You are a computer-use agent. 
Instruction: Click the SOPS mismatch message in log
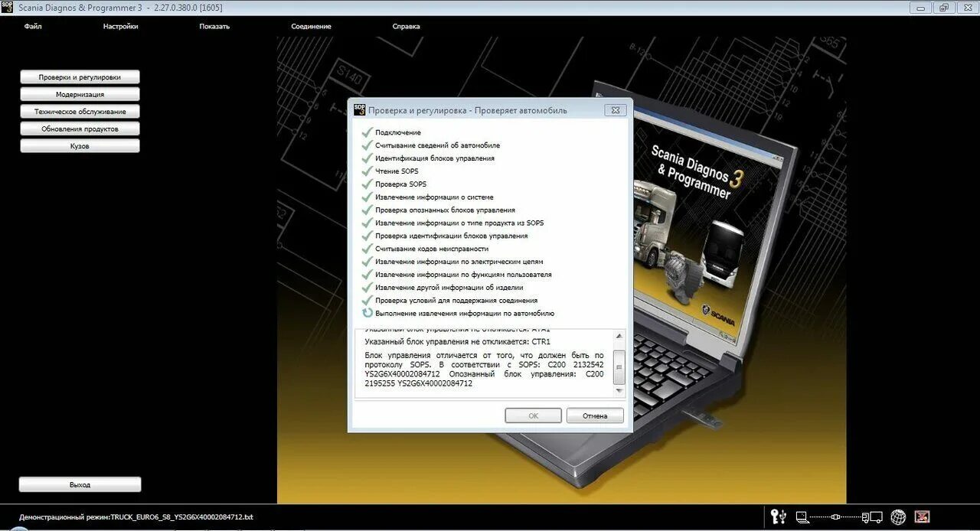(484, 370)
